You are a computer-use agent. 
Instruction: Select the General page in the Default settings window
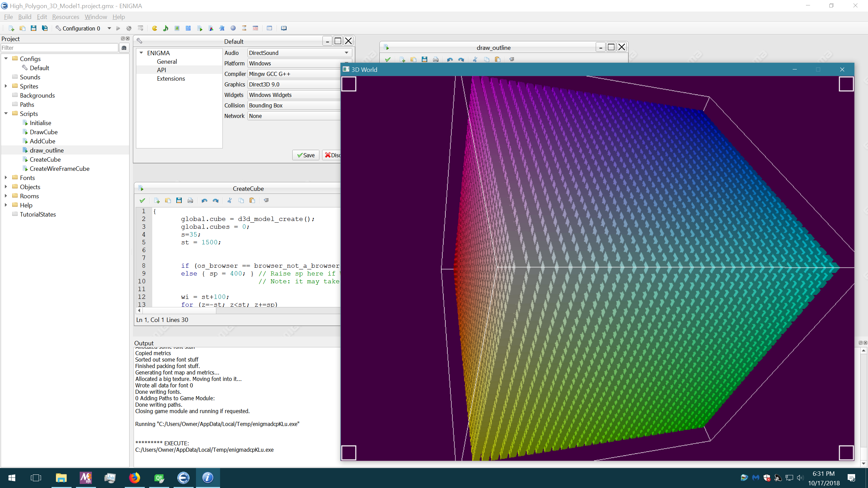pyautogui.click(x=166, y=61)
